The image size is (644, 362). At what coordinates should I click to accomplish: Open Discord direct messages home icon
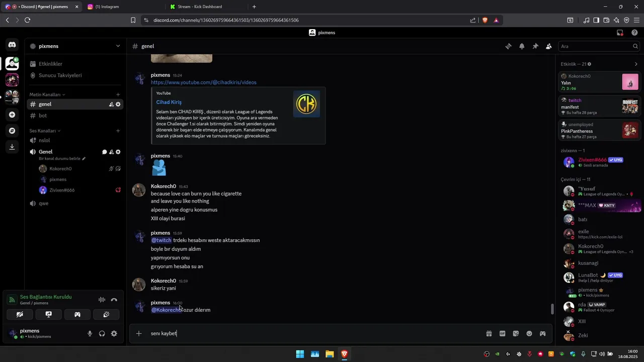pyautogui.click(x=12, y=45)
